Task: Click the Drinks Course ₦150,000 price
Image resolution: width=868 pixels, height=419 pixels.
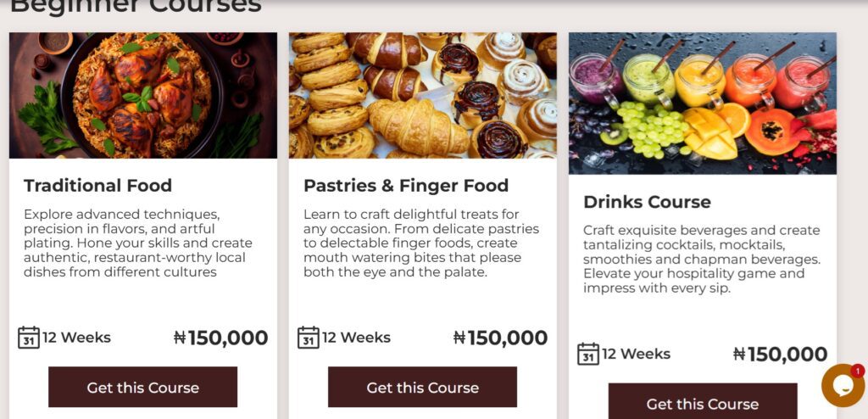Action: tap(780, 355)
